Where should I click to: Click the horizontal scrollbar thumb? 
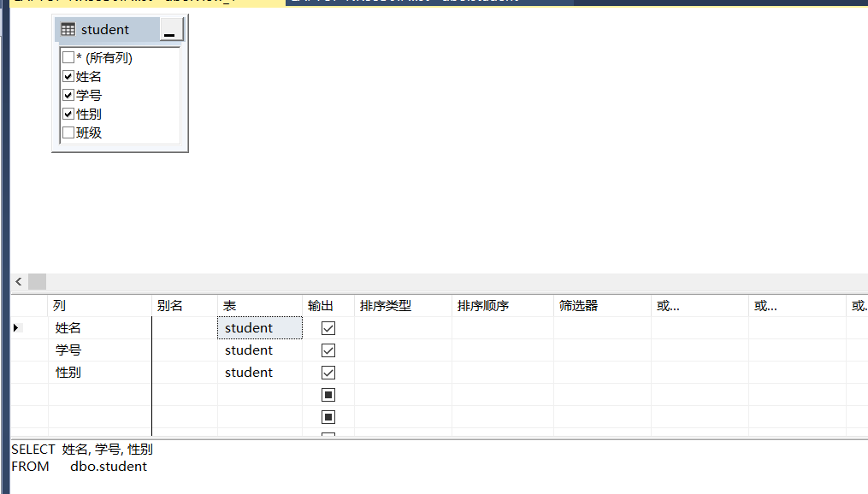37,281
